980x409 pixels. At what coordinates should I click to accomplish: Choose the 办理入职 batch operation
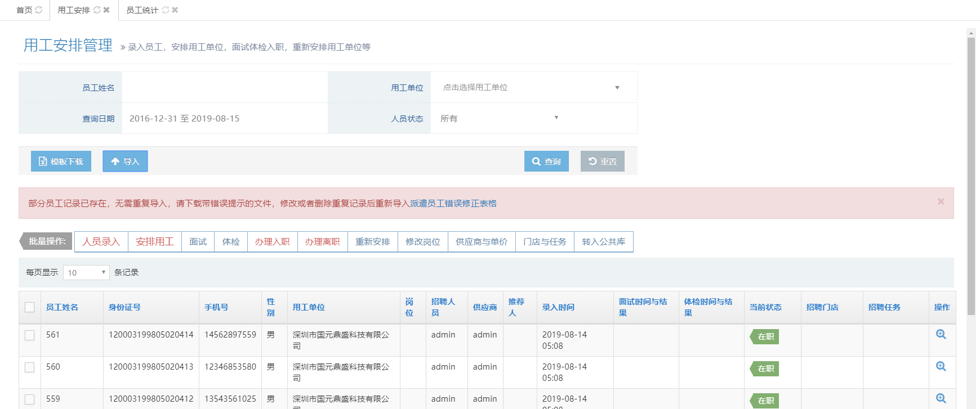tap(272, 242)
